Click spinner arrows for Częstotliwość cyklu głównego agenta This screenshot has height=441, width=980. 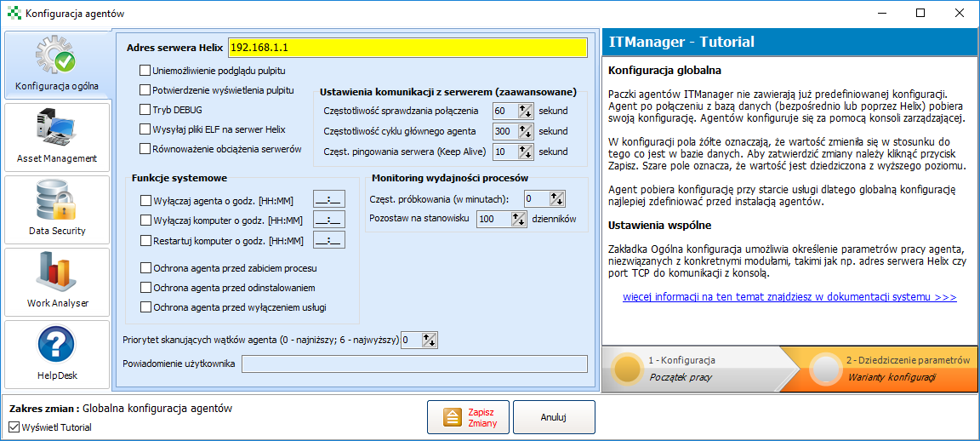click(x=524, y=131)
